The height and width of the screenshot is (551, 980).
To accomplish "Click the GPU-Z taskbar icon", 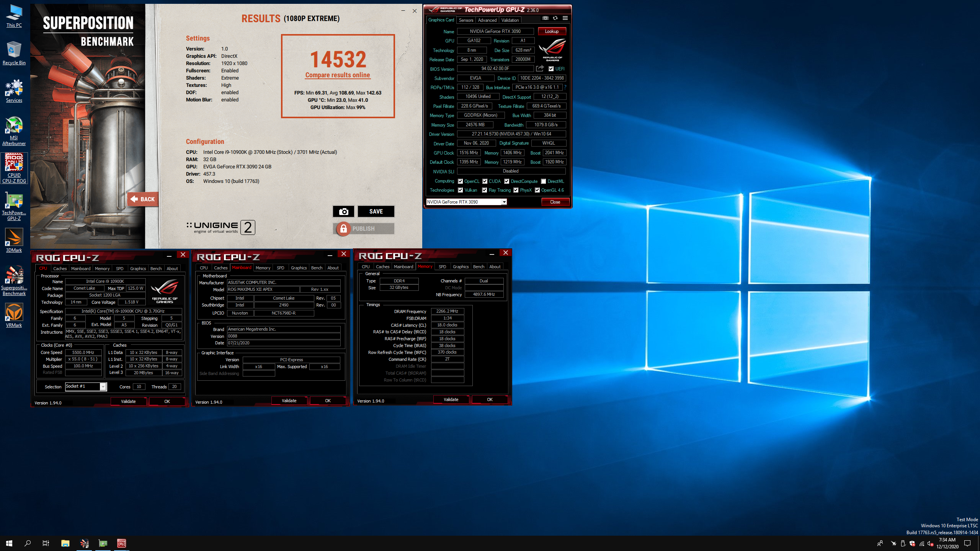I will coord(103,543).
